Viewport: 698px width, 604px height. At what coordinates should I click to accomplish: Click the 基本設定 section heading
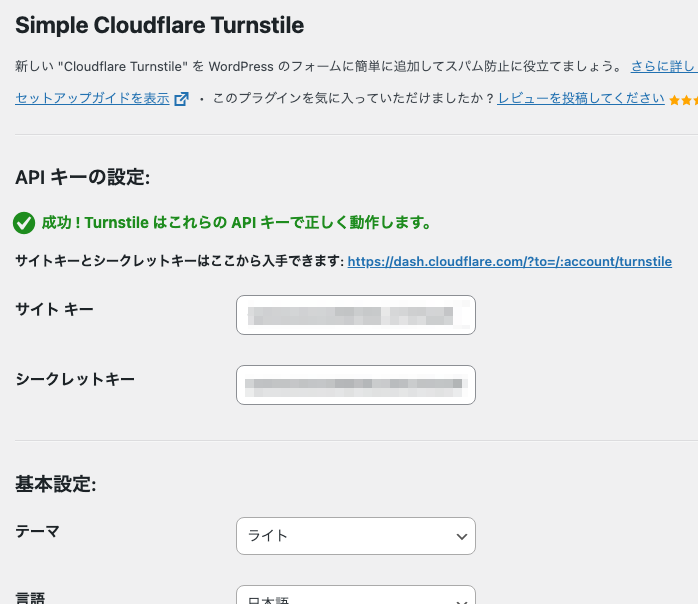tap(55, 485)
